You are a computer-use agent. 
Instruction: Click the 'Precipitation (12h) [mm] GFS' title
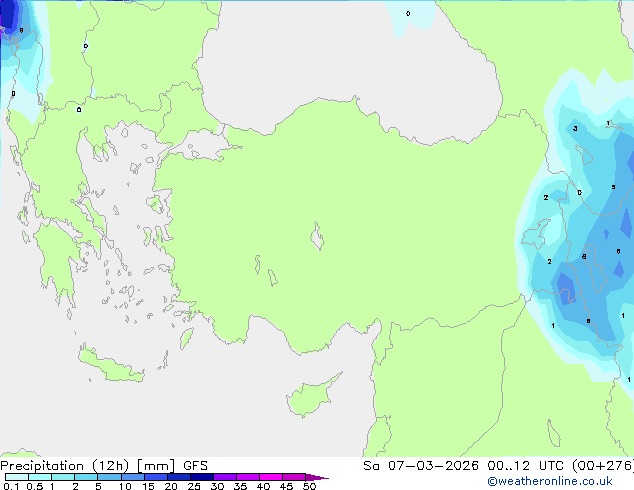(104, 466)
